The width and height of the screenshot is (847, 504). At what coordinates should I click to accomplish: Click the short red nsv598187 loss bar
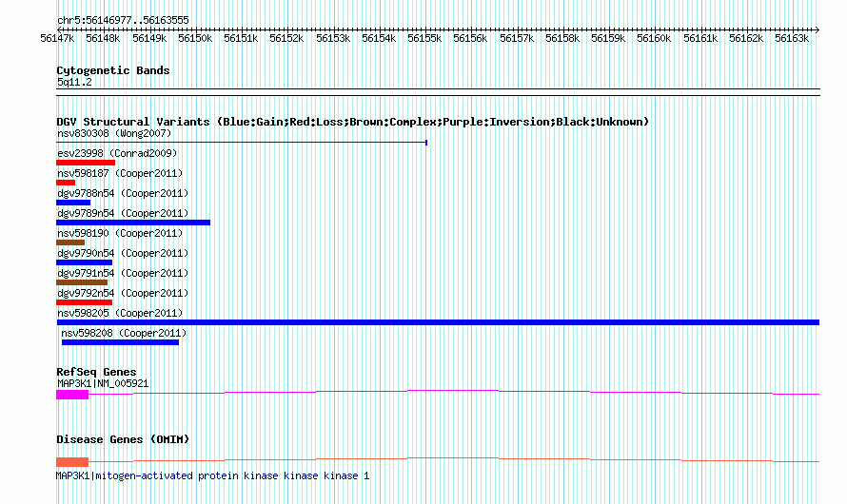[x=66, y=183]
